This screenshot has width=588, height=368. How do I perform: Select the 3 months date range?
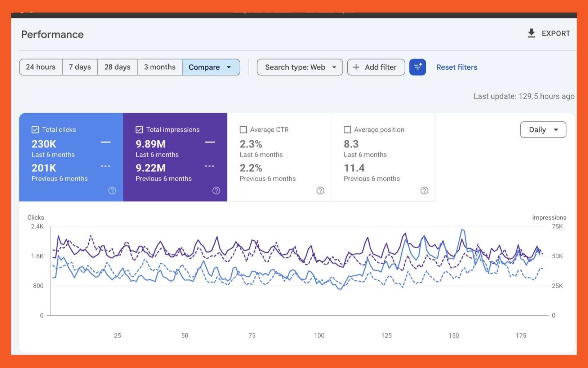coord(160,67)
